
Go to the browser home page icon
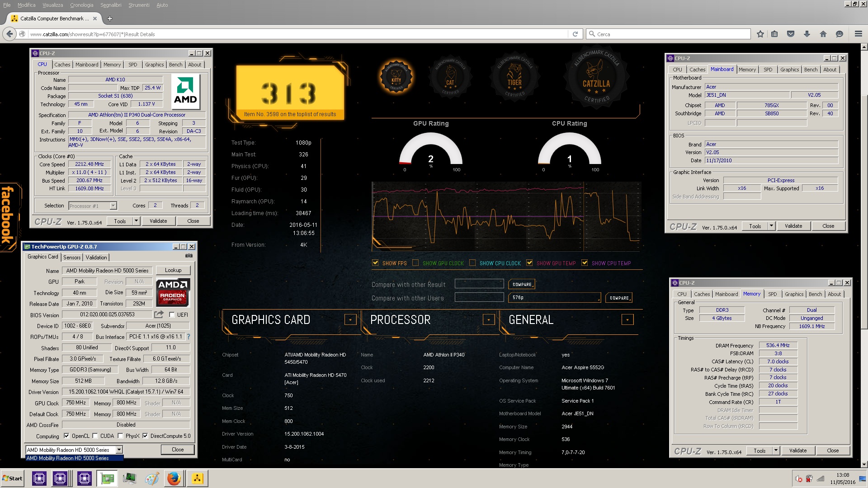coord(823,34)
